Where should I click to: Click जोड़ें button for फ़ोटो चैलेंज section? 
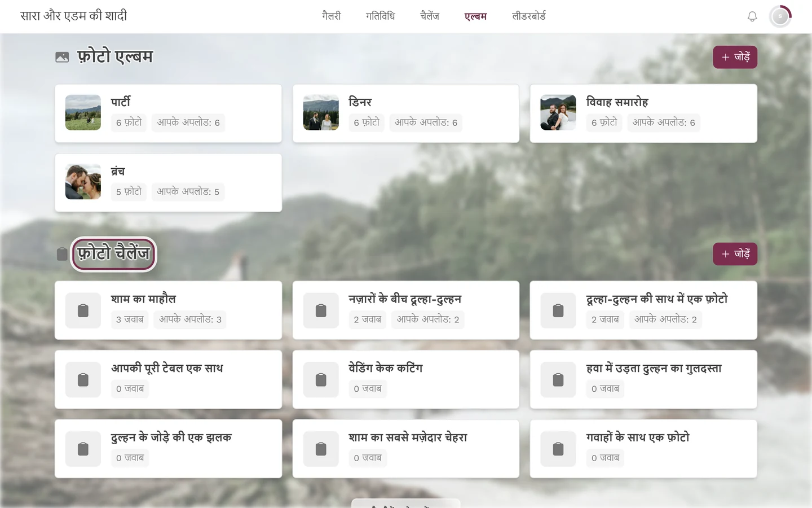735,254
